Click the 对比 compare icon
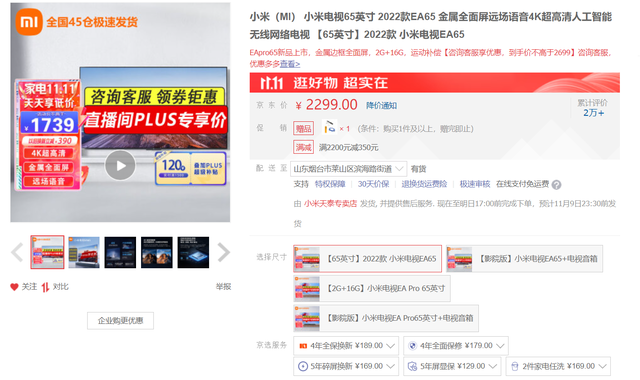 tap(45, 287)
